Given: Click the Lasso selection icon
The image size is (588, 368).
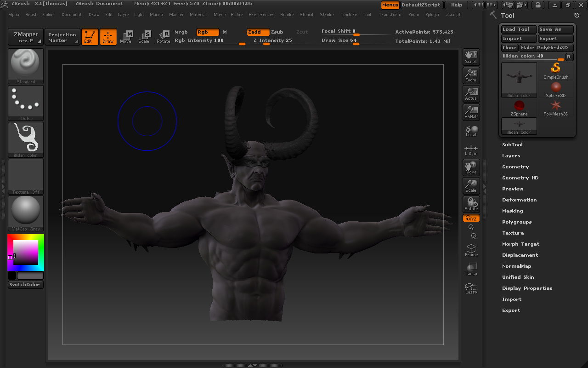Looking at the screenshot, I should [x=471, y=288].
